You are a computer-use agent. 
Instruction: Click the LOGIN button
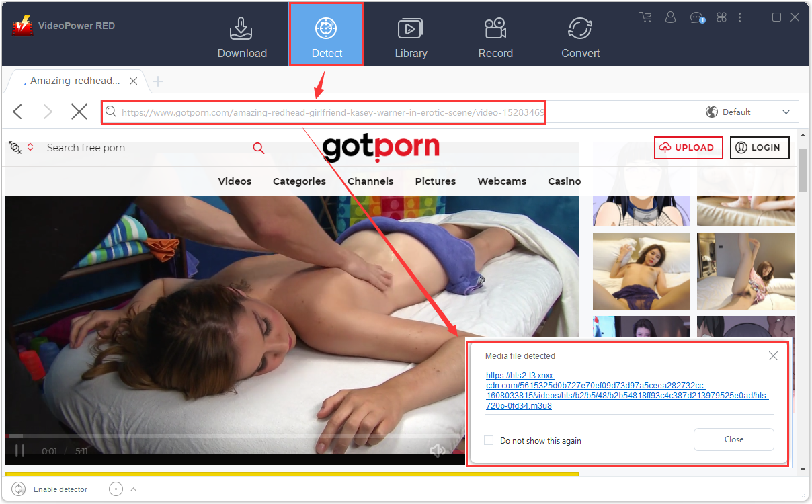[760, 148]
